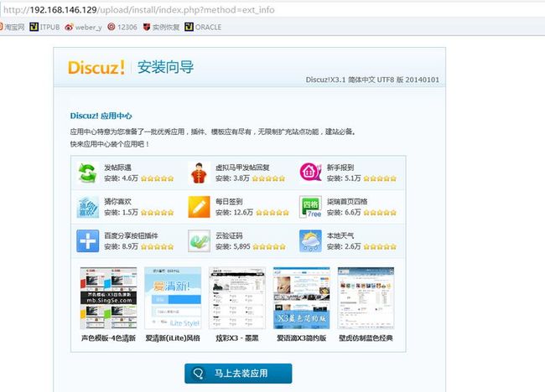545x392 pixels.
Task: Open the ORACLE bookmark label
Action: point(208,27)
